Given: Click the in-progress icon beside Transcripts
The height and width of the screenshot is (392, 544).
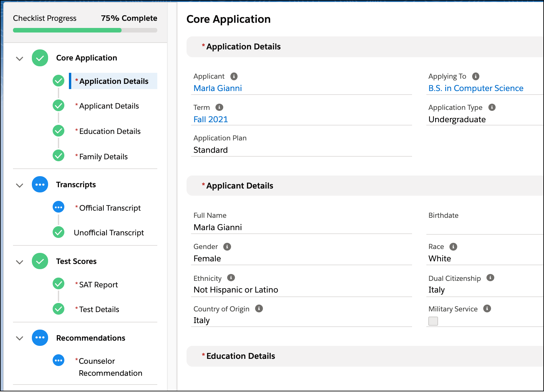Looking at the screenshot, I should pyautogui.click(x=40, y=184).
